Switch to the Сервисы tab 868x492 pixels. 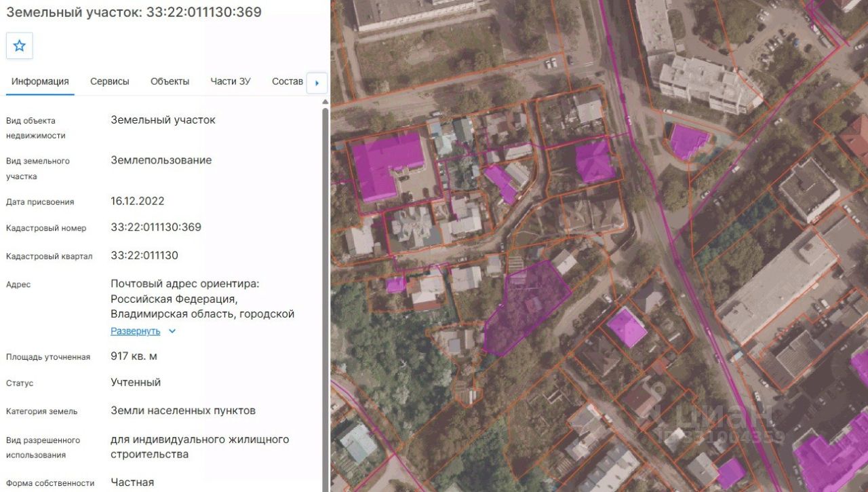click(x=110, y=81)
